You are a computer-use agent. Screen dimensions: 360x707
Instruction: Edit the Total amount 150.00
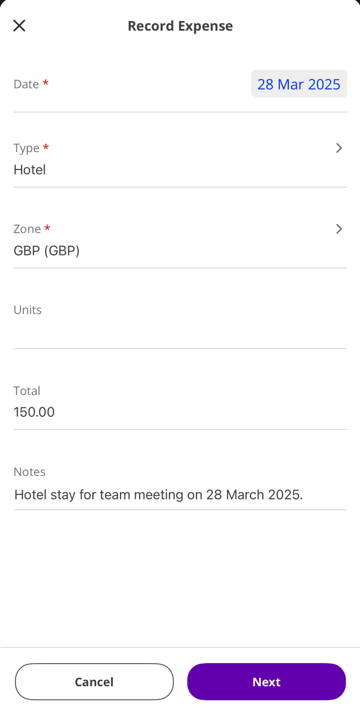pyautogui.click(x=34, y=412)
